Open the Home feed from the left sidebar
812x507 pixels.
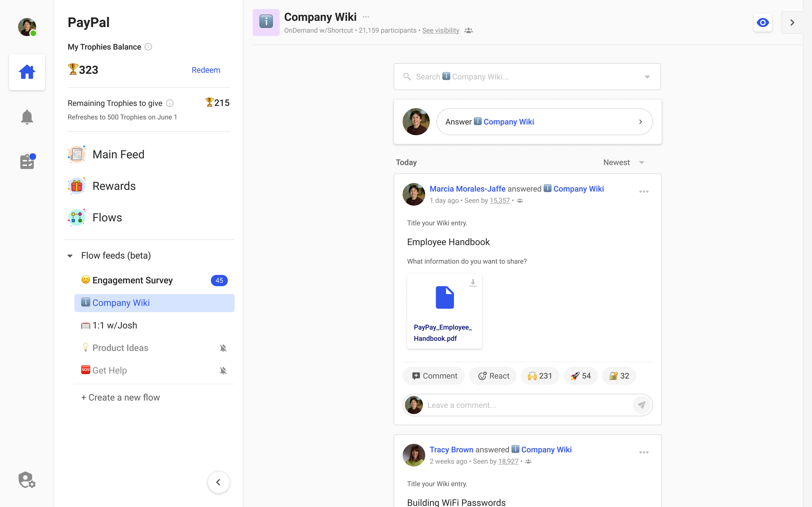point(27,72)
